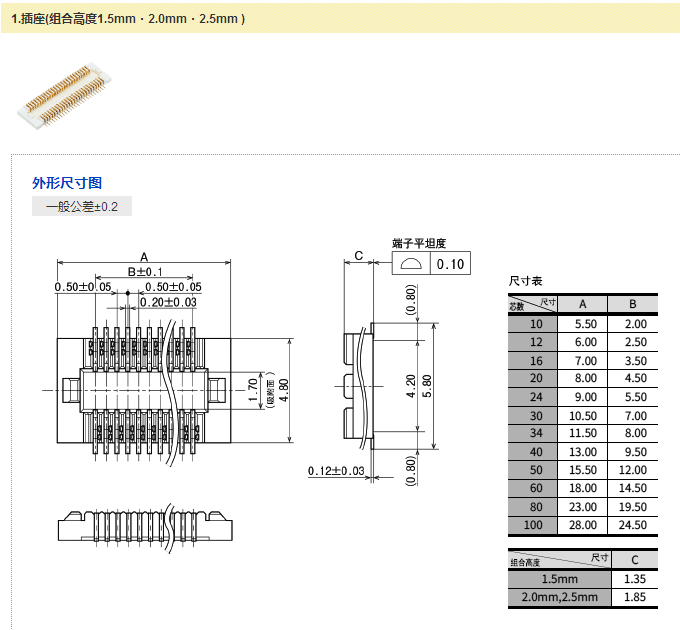Click the 0.12±0.03 dimension label
This screenshot has width=680, height=630.
[x=336, y=471]
